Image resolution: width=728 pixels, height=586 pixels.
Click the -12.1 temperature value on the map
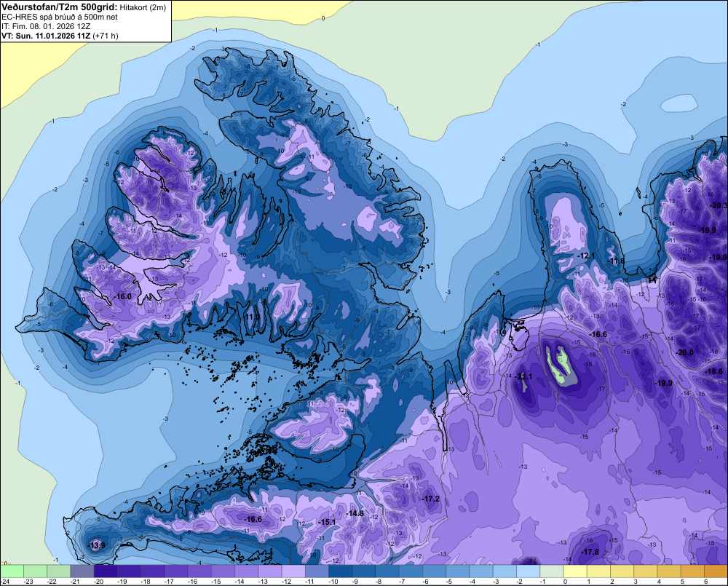(x=586, y=256)
